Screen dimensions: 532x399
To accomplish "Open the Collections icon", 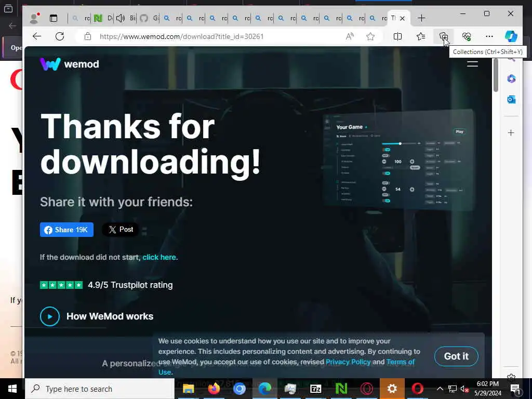I will [x=444, y=36].
